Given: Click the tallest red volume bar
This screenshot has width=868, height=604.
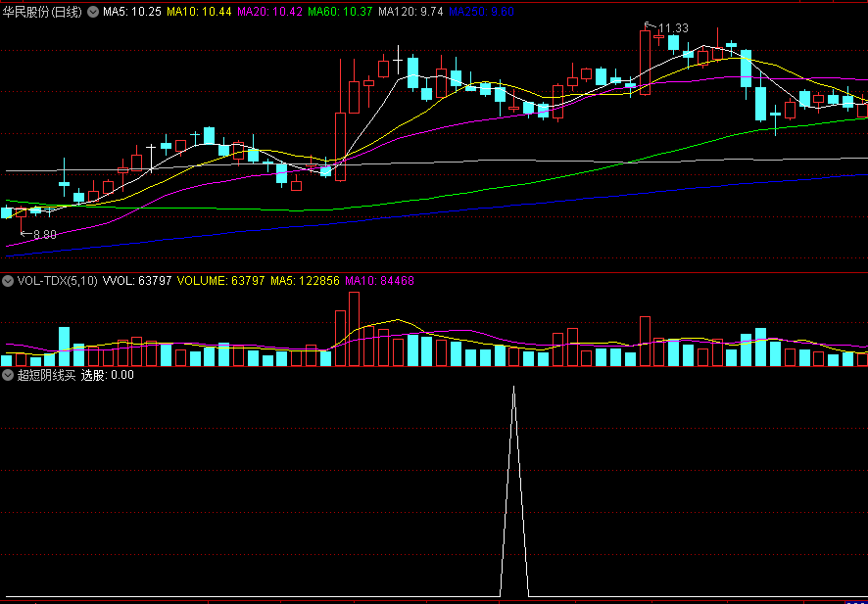Looking at the screenshot, I should coord(354,329).
